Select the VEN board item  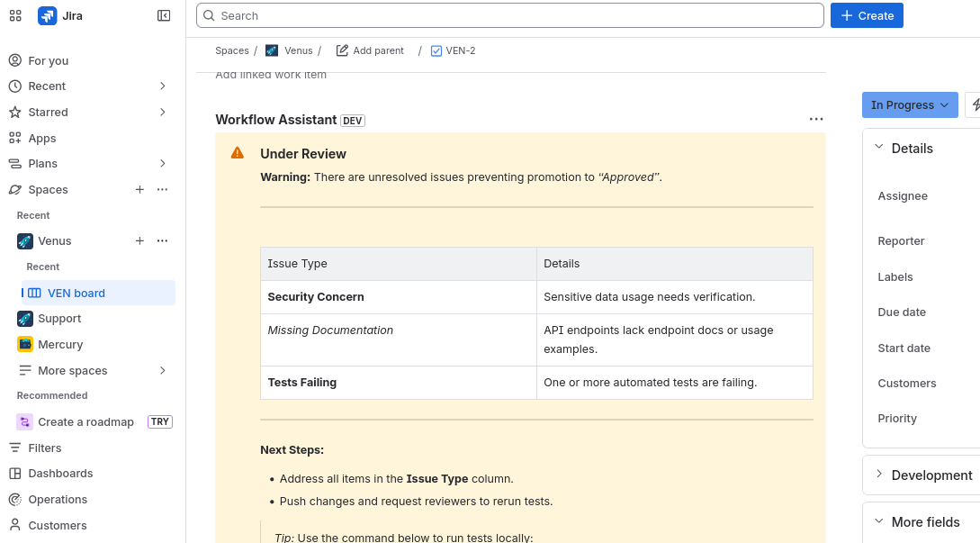(x=98, y=293)
